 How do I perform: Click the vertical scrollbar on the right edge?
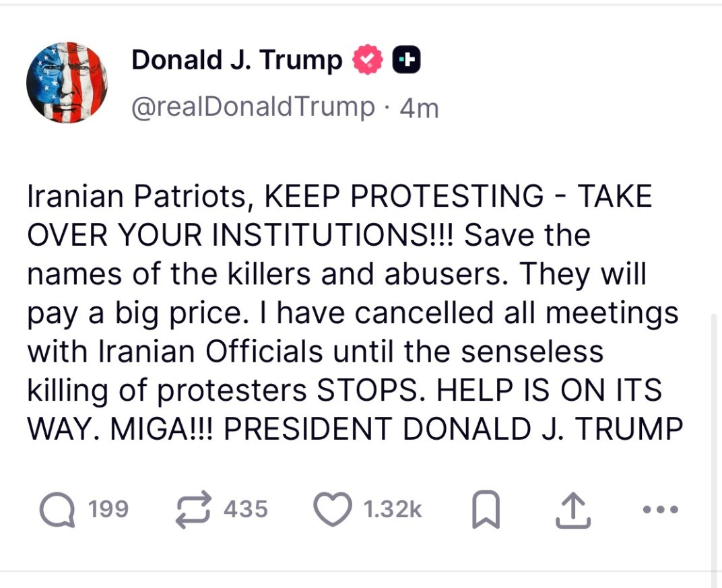click(x=716, y=445)
